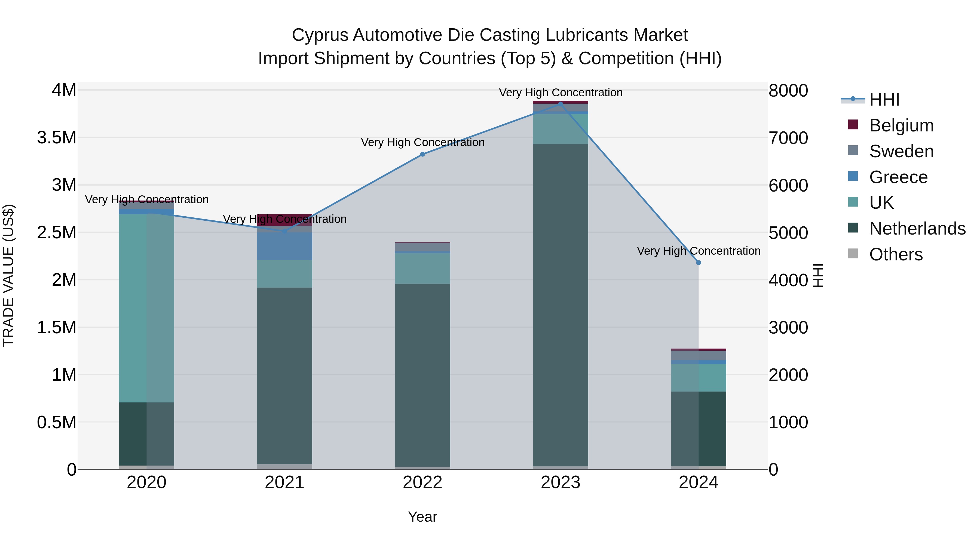Select the Netherlands bar segment for 2021

pyautogui.click(x=284, y=376)
